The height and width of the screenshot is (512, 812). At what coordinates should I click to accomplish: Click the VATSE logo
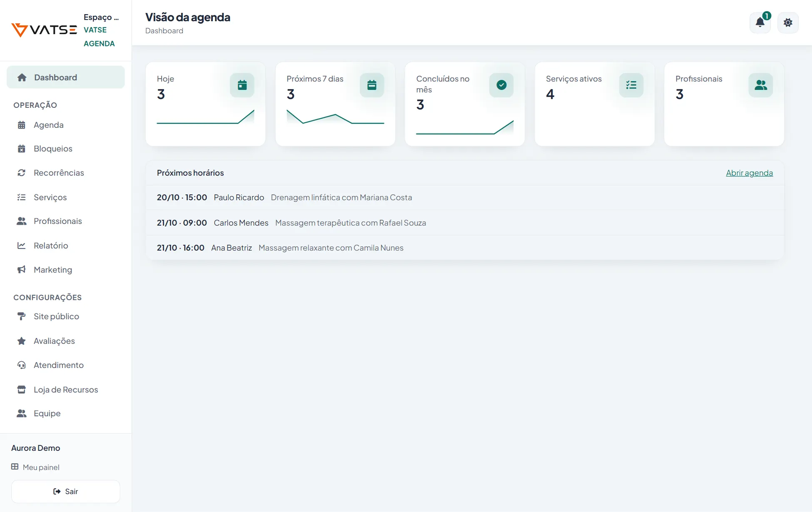coord(44,30)
